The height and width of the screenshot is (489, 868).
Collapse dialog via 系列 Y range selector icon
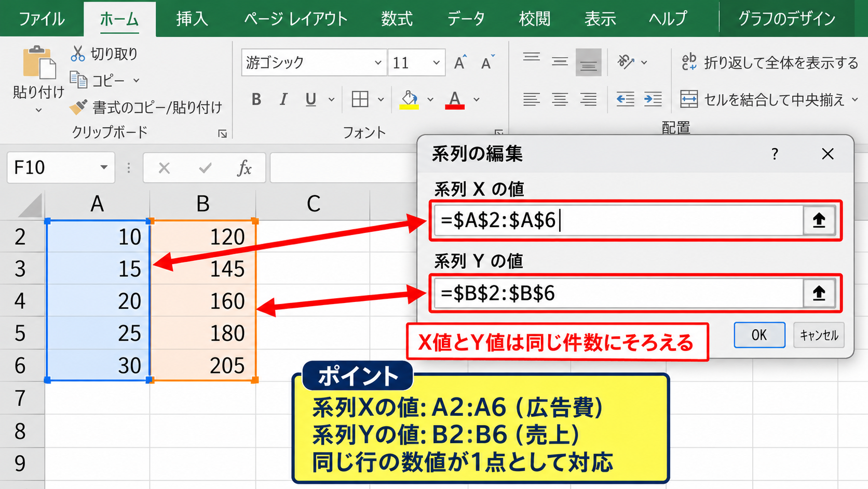[819, 293]
